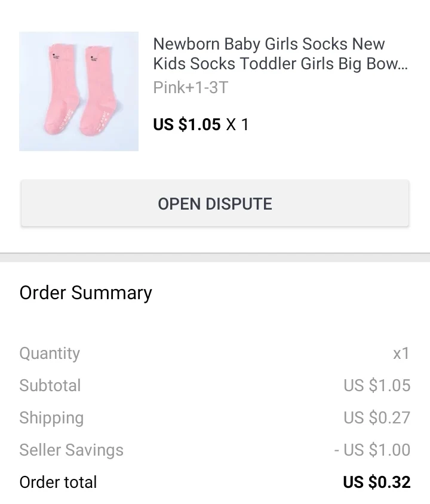
Task: Tap the Order total label
Action: click(58, 482)
